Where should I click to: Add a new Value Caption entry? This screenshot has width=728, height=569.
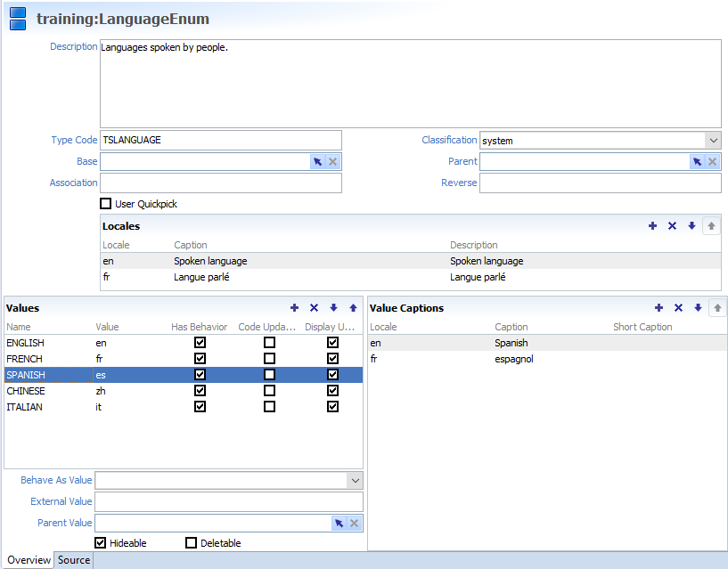[x=659, y=308]
